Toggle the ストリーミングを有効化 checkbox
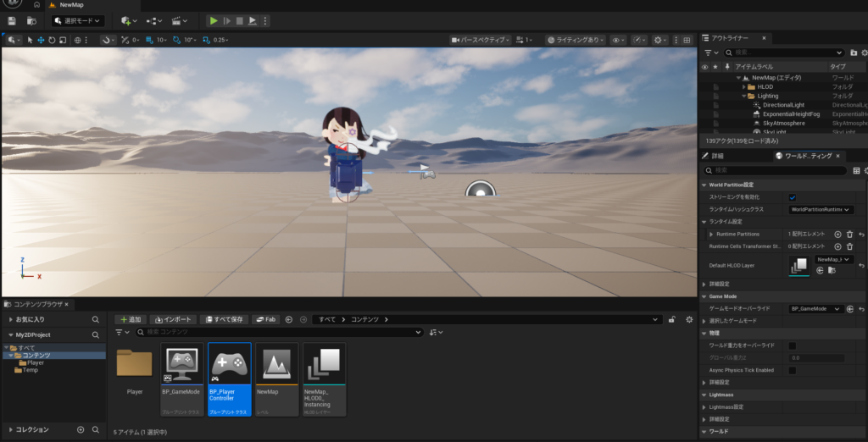 (x=793, y=196)
